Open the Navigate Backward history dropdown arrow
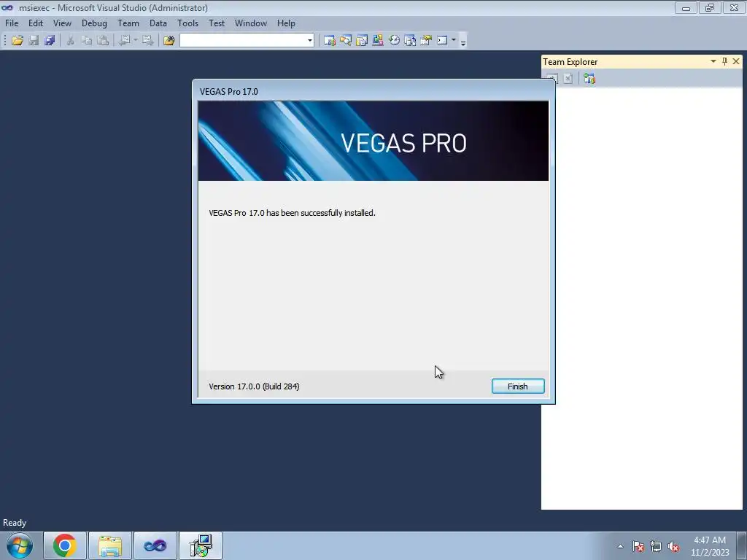Viewport: 747px width, 560px height. [x=136, y=41]
